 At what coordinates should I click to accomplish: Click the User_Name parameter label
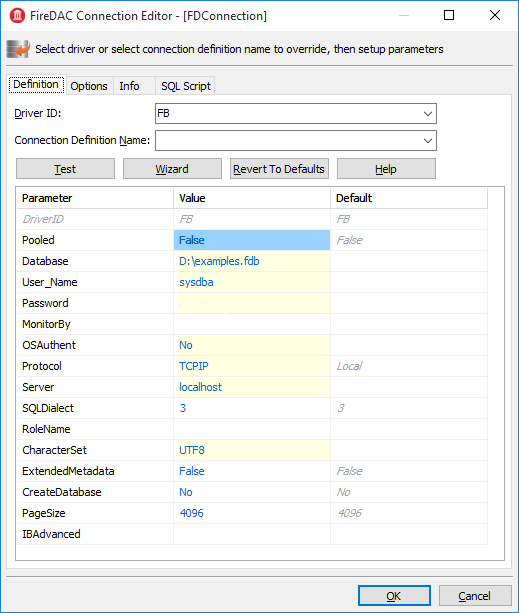(x=50, y=282)
